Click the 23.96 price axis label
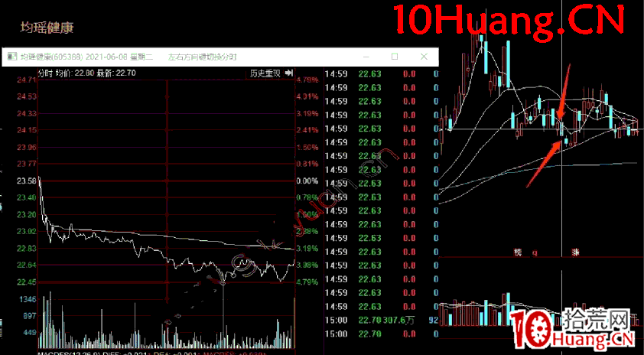Screen dimensions: 644x355 click(x=26, y=147)
